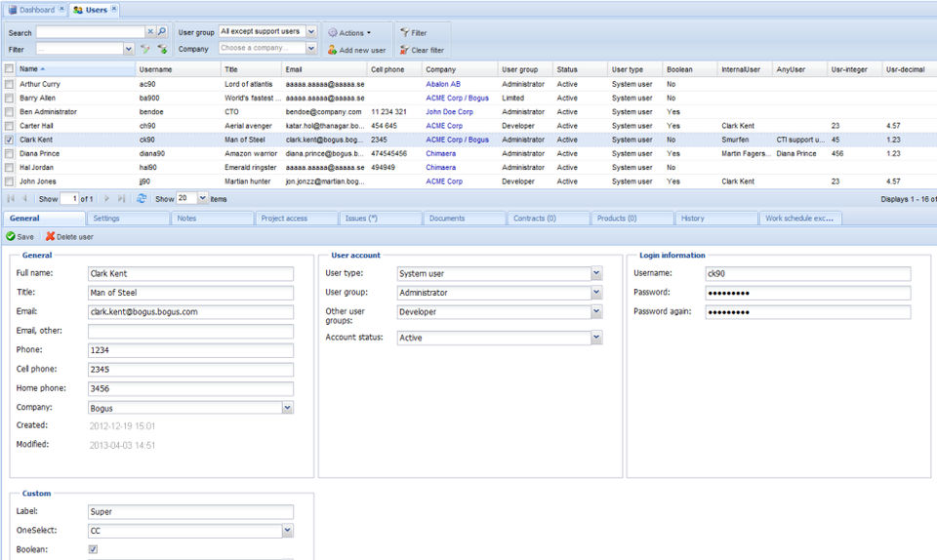The image size is (937, 560).
Task: Toggle the Boolean checkbox in the Custom section
Action: [x=94, y=550]
